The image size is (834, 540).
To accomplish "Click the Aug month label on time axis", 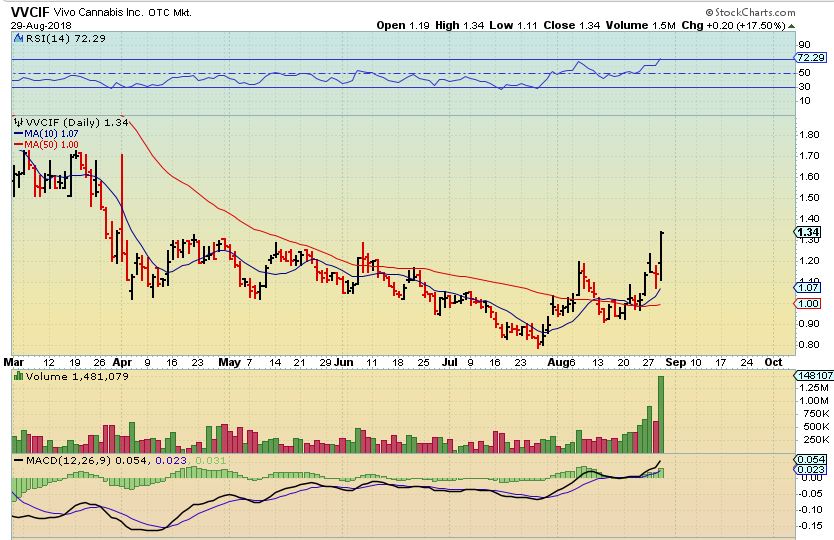I will (558, 362).
